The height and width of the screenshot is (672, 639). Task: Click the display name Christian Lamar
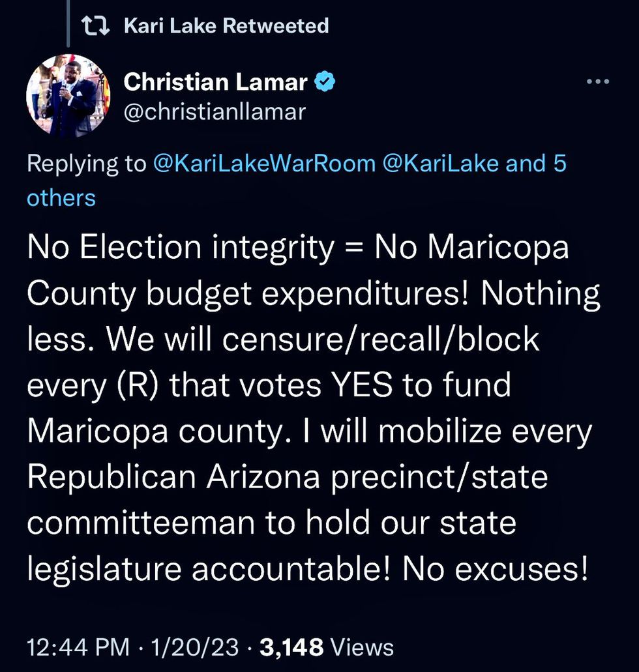215,82
